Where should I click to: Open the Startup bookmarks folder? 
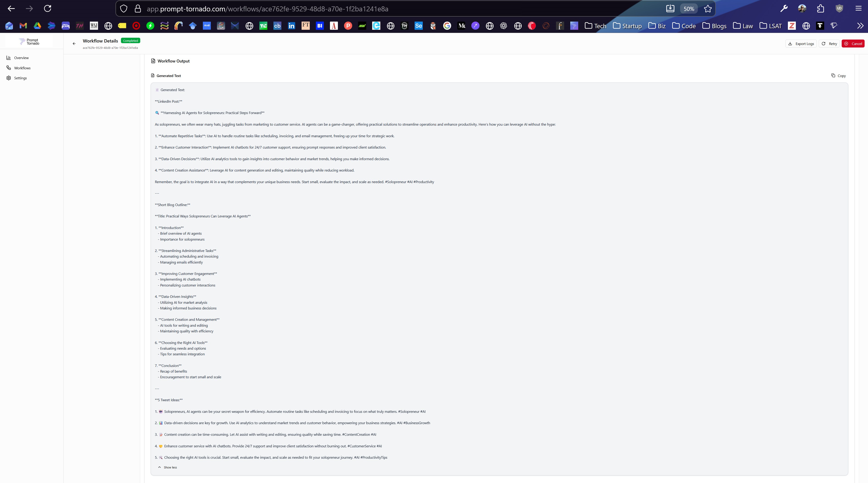(x=627, y=26)
